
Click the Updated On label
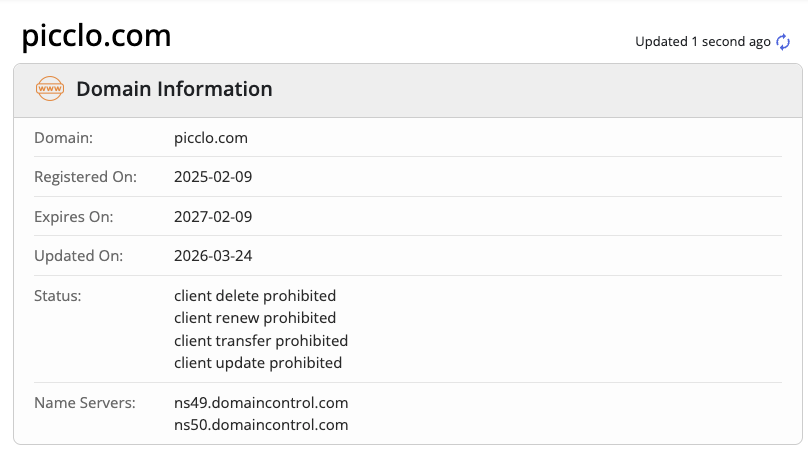pyautogui.click(x=78, y=256)
